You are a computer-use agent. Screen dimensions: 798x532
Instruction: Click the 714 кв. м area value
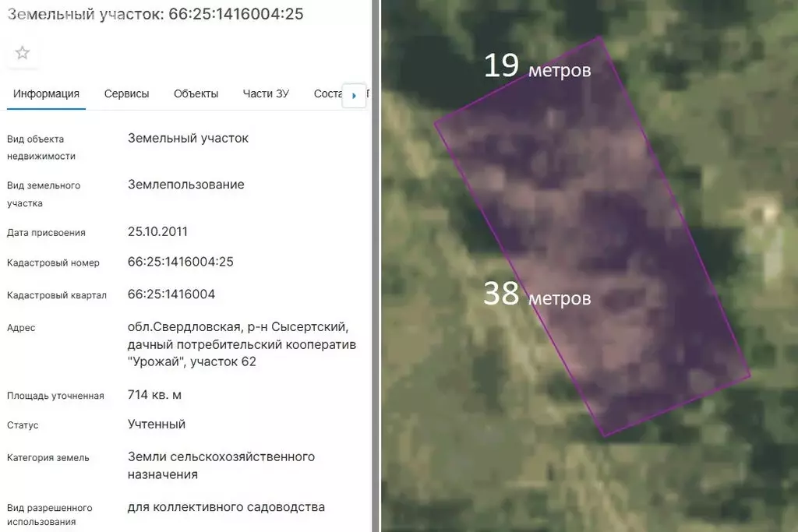coord(154,395)
